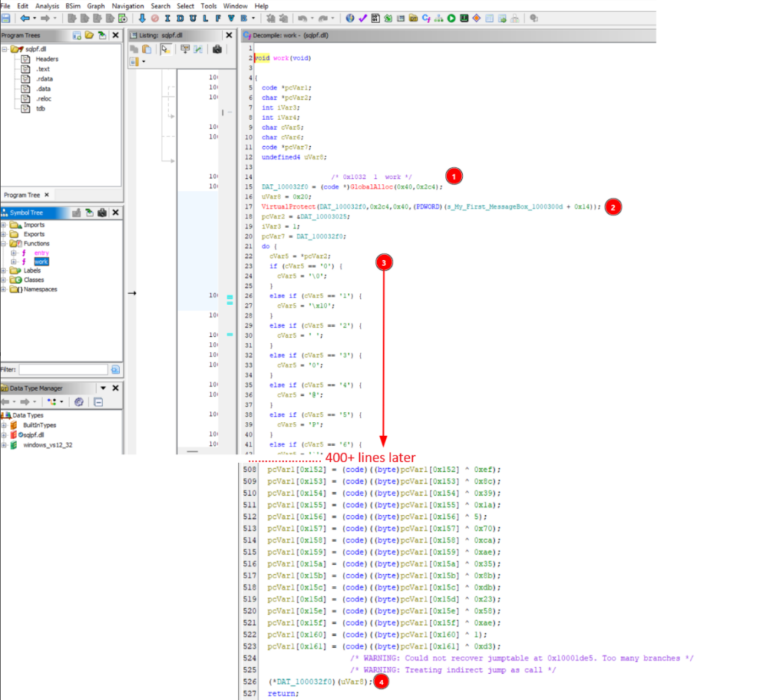
Task: Click the Save program icon
Action: (6, 19)
